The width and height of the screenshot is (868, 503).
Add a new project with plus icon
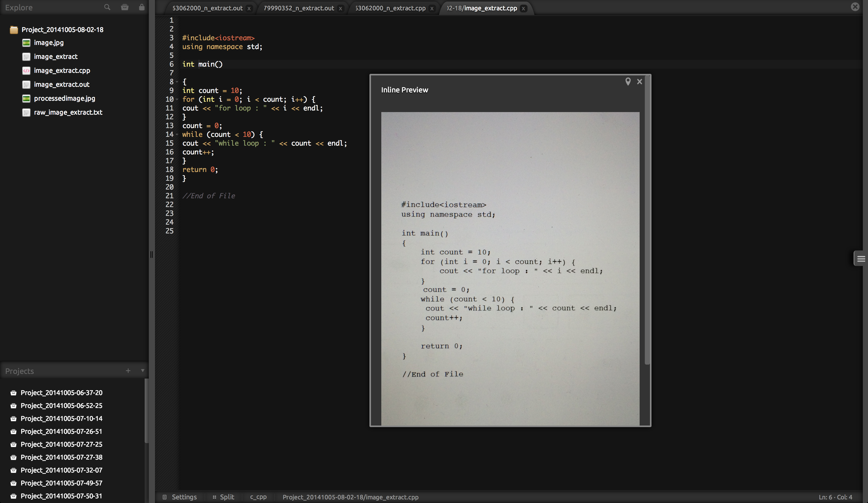coord(128,371)
